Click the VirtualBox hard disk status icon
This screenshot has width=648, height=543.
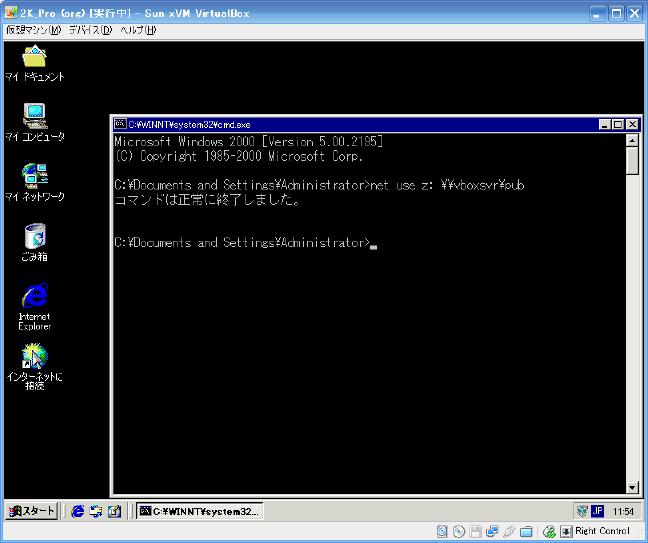pos(442,531)
